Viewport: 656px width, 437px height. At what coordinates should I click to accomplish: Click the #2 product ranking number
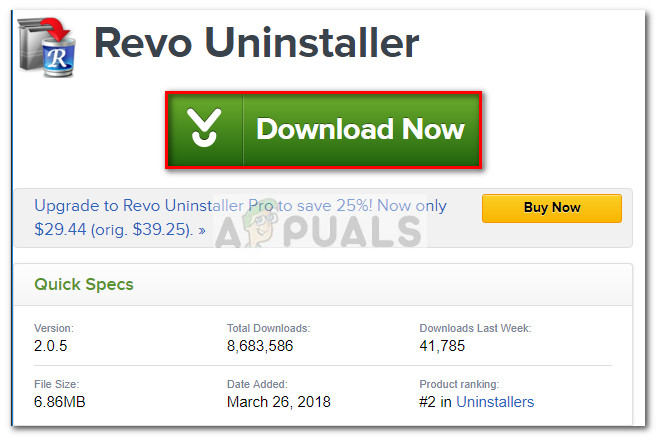429,402
